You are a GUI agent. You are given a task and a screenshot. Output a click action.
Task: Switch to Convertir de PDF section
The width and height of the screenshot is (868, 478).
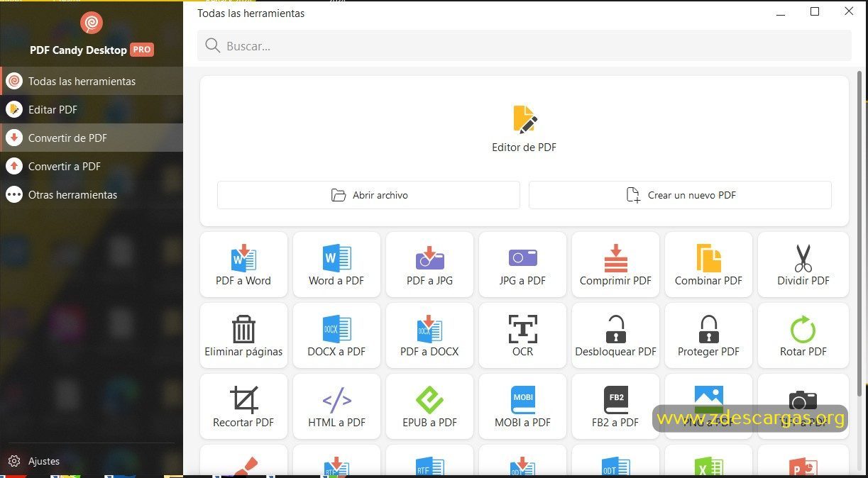[92, 138]
